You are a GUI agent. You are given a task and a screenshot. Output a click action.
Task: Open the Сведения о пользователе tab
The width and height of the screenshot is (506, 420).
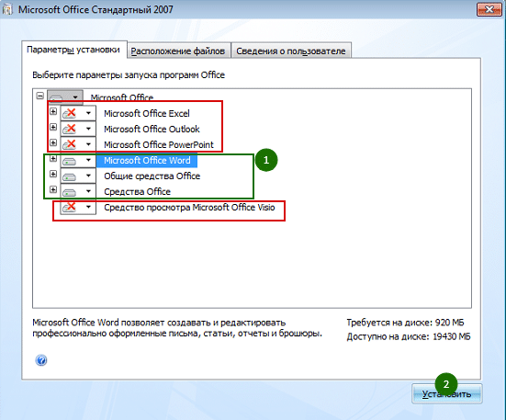click(291, 51)
